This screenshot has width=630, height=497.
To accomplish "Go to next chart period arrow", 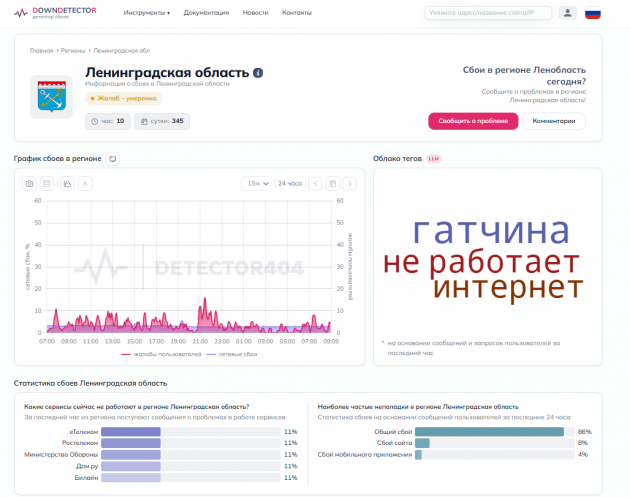I will point(350,184).
